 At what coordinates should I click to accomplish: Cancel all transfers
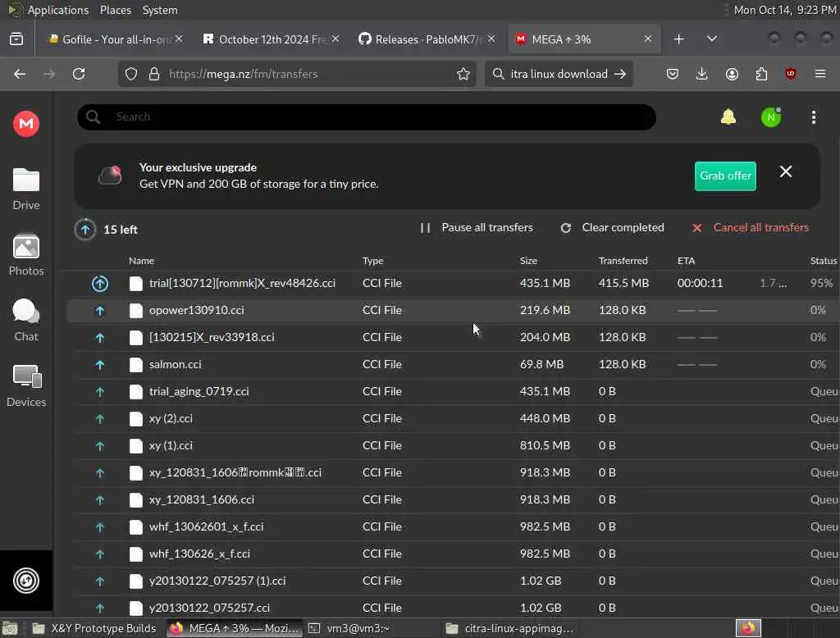750,228
